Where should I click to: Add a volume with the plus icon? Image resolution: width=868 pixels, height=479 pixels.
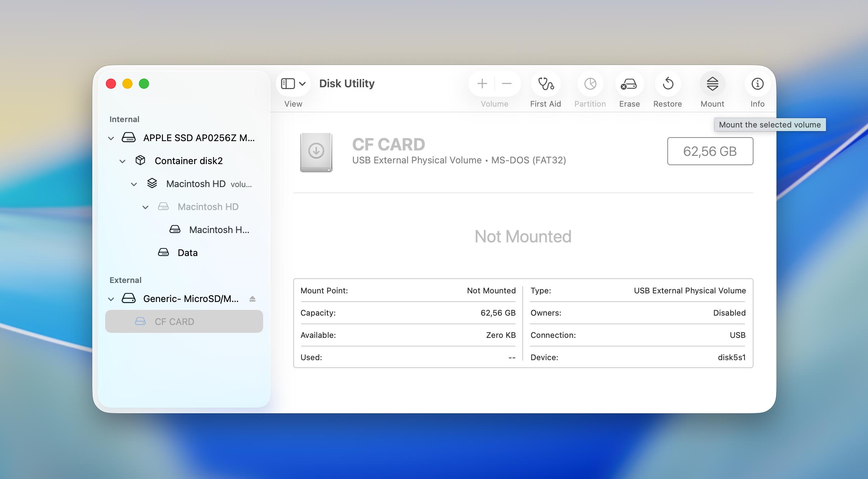pyautogui.click(x=481, y=84)
